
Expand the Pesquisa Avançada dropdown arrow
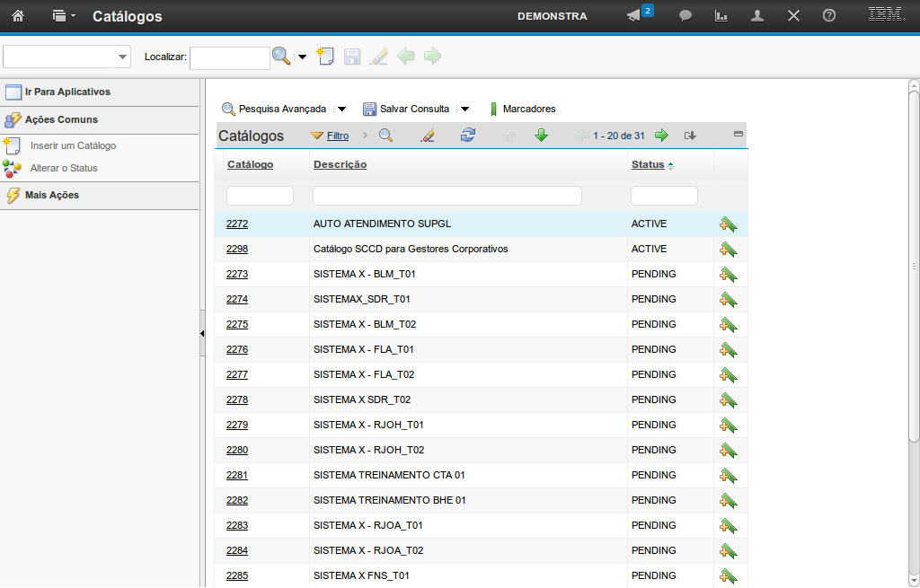click(341, 110)
